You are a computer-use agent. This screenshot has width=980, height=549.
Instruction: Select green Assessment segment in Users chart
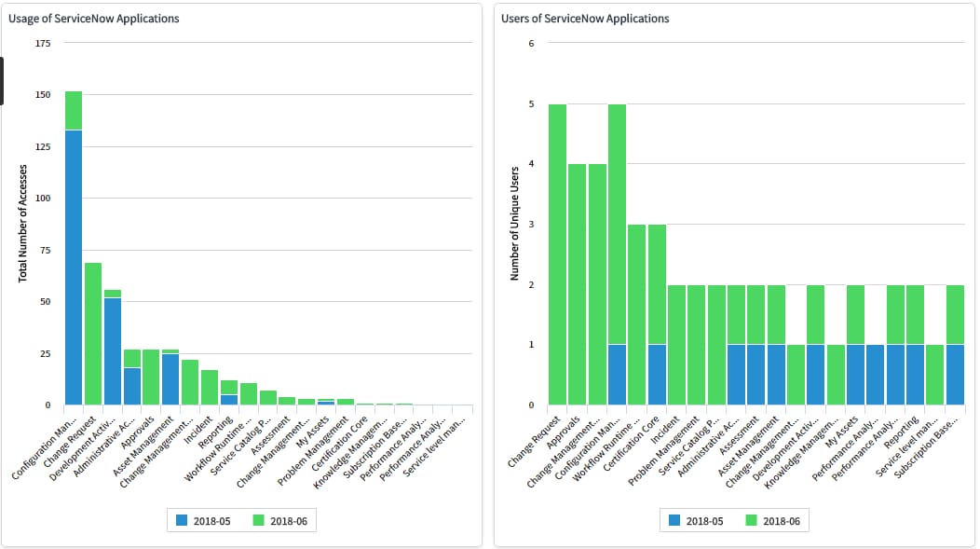click(755, 314)
